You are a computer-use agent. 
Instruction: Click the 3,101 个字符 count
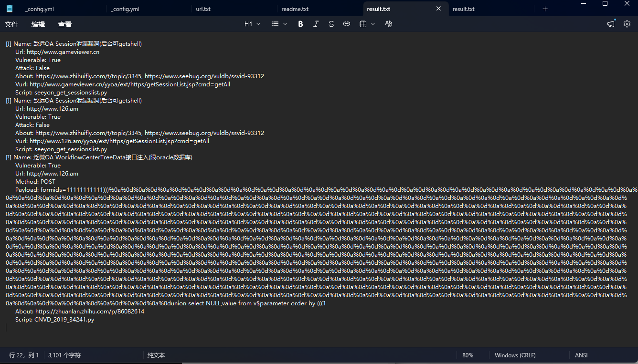[x=64, y=355]
